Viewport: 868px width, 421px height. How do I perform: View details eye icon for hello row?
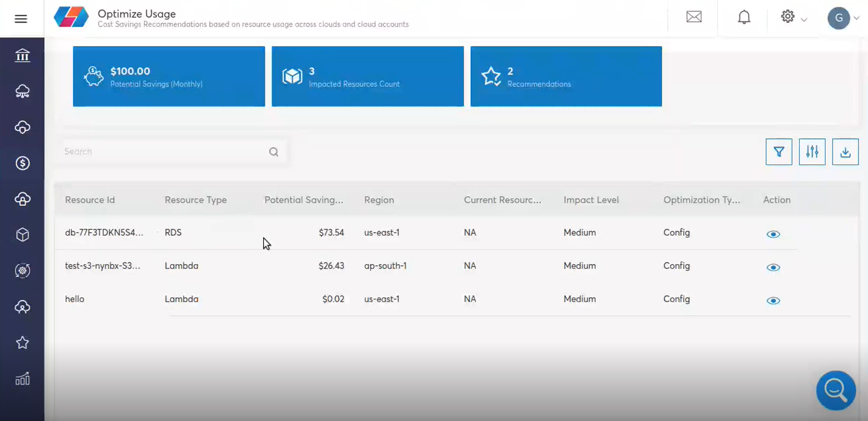coord(773,301)
